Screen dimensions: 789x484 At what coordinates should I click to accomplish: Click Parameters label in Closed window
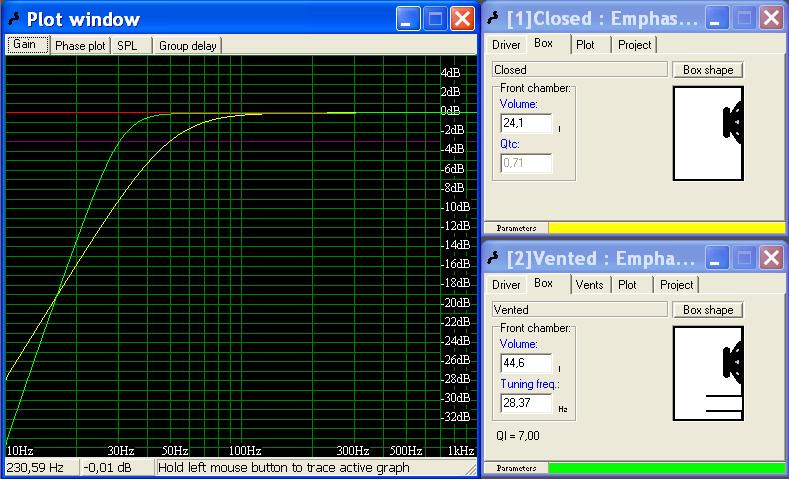click(x=516, y=228)
